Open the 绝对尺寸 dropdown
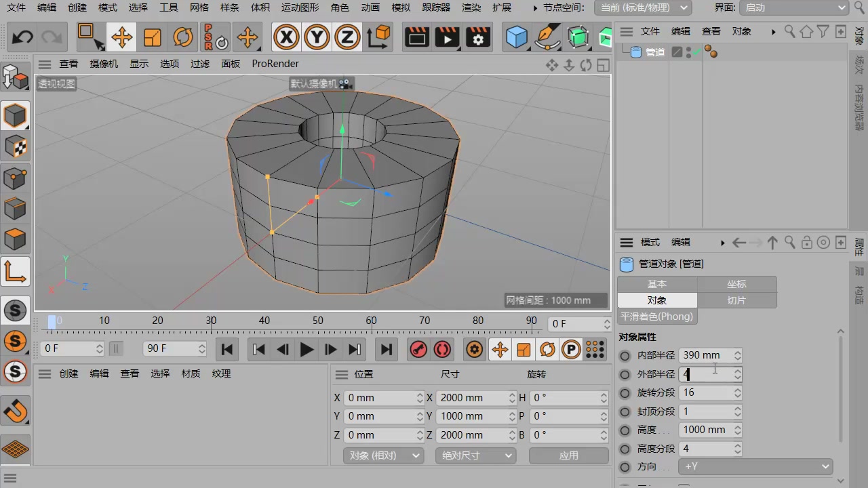This screenshot has width=868, height=488. pos(475,455)
